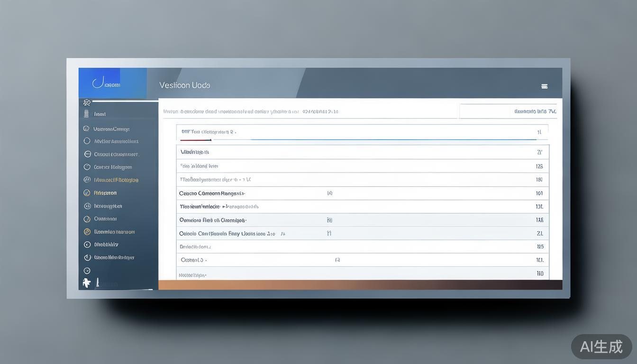Click the yellow circle icon beside "Rinaaron"
The width and height of the screenshot is (637, 364).
(x=87, y=193)
